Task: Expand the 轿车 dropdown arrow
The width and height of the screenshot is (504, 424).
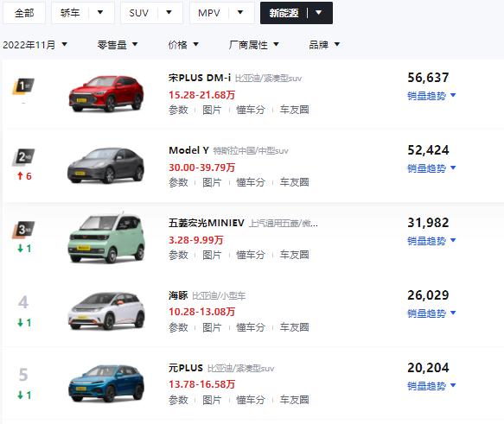Action: [100, 12]
